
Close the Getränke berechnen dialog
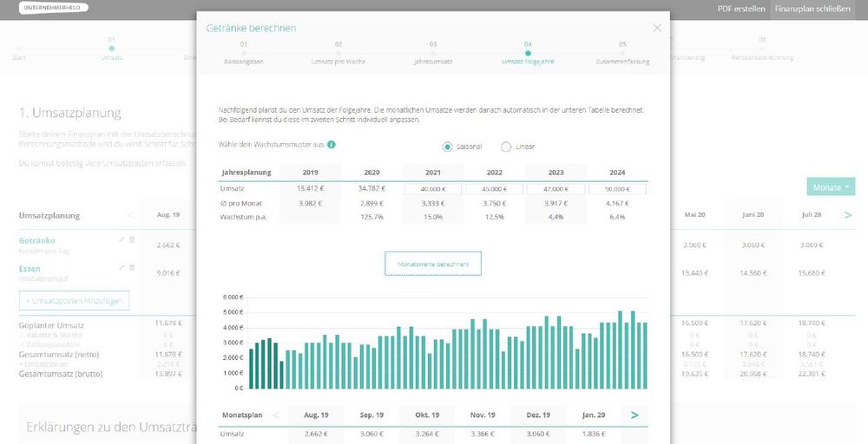pos(657,28)
